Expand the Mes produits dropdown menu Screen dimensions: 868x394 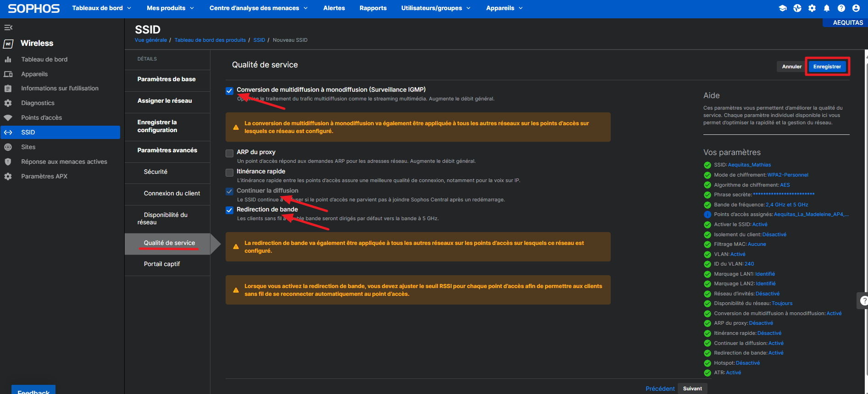171,8
